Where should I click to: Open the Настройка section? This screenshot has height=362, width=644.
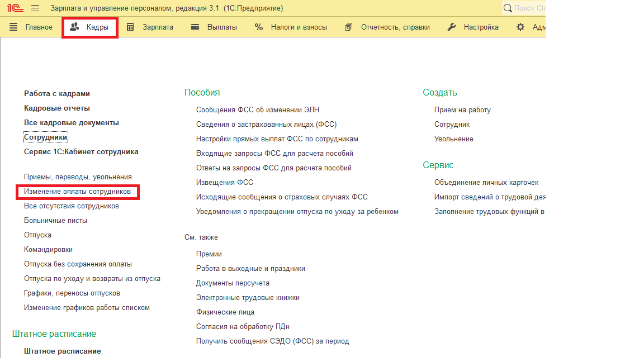(481, 27)
